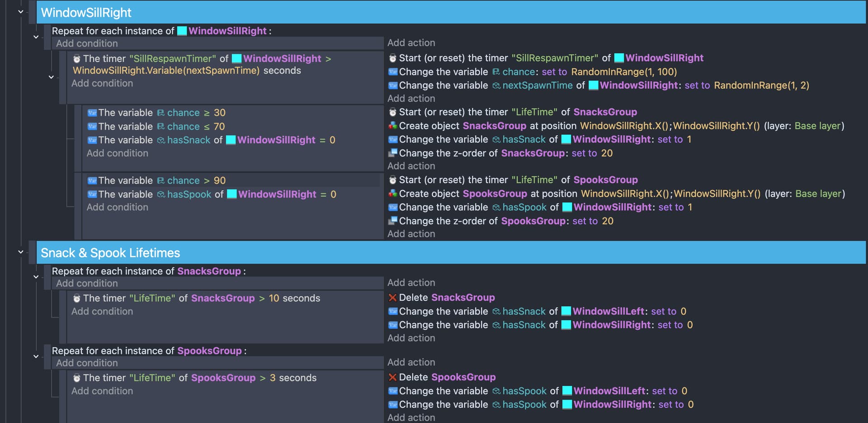The image size is (868, 423).
Task: Add action below SnacksGroup z-order action
Action: (411, 166)
